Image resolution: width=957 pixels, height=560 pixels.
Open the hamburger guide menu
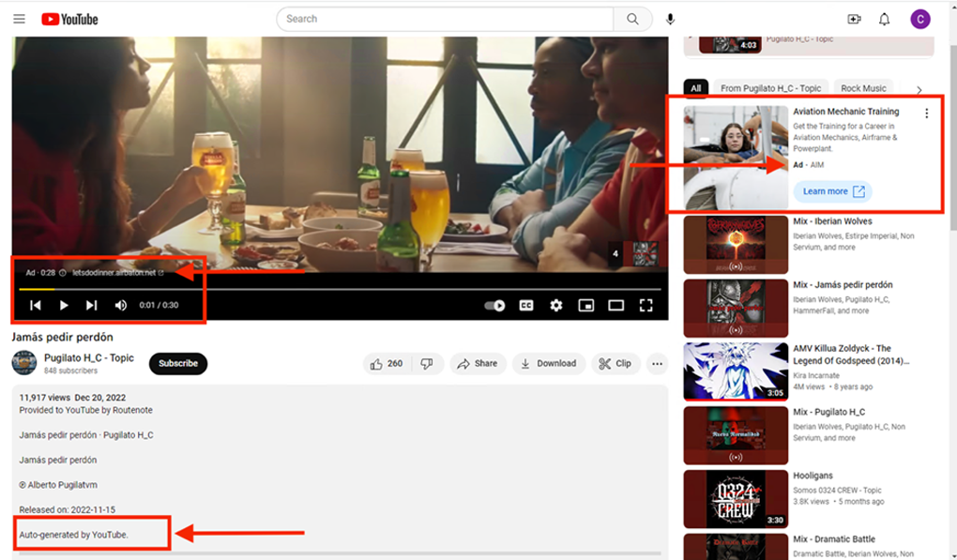(x=19, y=19)
